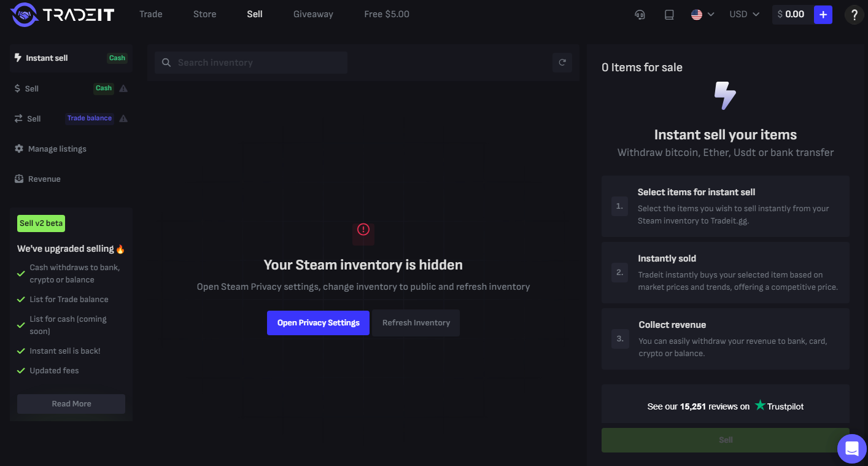
Task: Click the plus icon to add funds
Action: (x=823, y=15)
